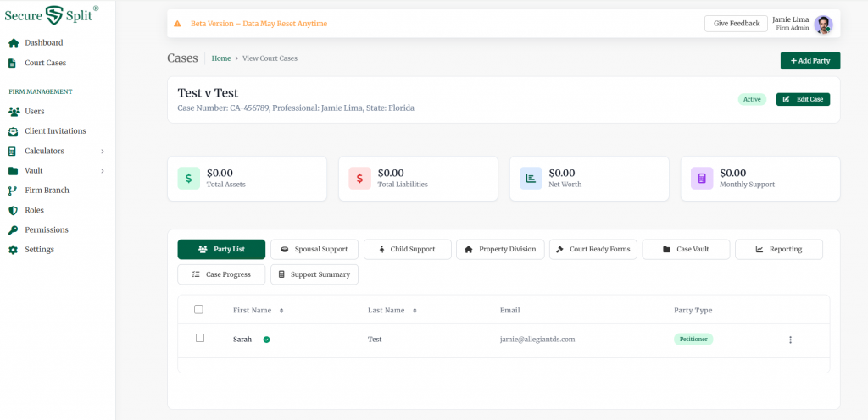Open the Property Division tab

tap(500, 249)
